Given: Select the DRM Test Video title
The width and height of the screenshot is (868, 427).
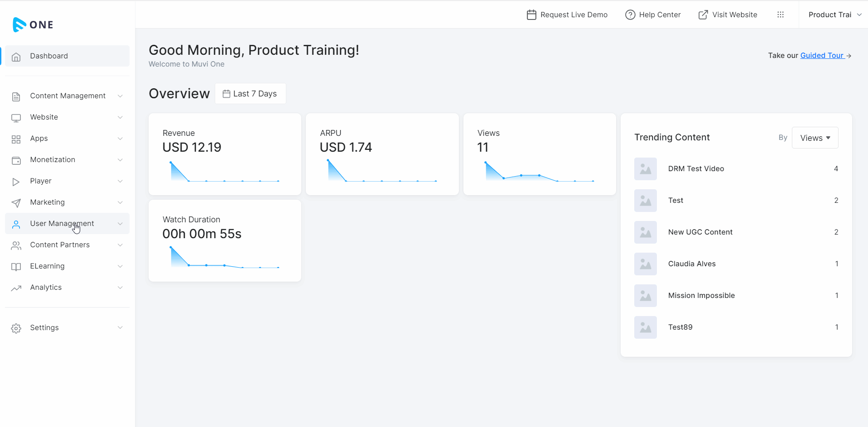Looking at the screenshot, I should 696,168.
